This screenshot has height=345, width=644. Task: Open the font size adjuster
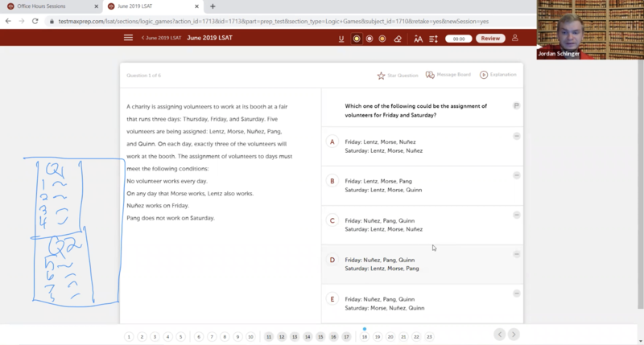click(418, 39)
